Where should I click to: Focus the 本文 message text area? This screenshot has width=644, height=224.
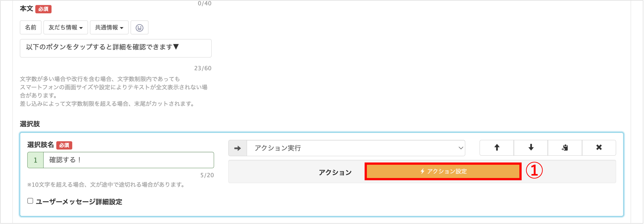tap(115, 48)
